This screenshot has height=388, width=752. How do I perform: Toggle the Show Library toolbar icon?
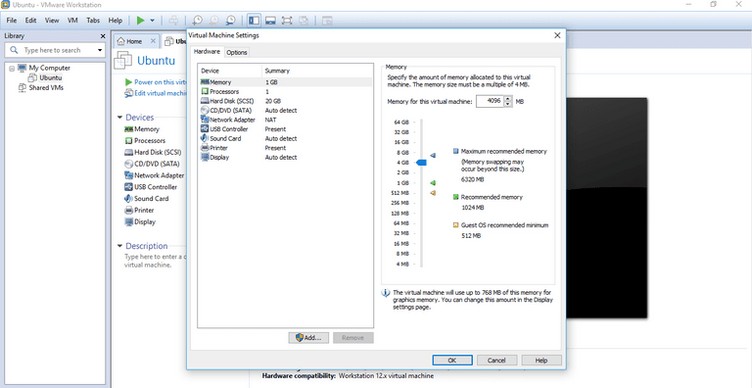(254, 20)
